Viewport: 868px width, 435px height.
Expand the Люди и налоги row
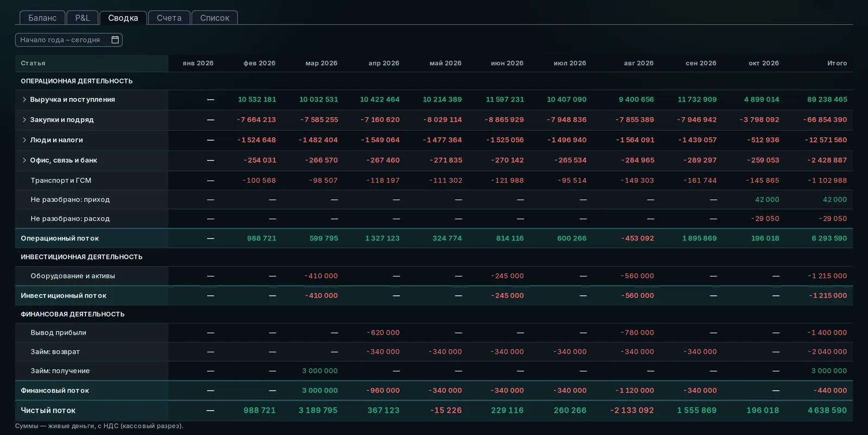pyautogui.click(x=24, y=140)
